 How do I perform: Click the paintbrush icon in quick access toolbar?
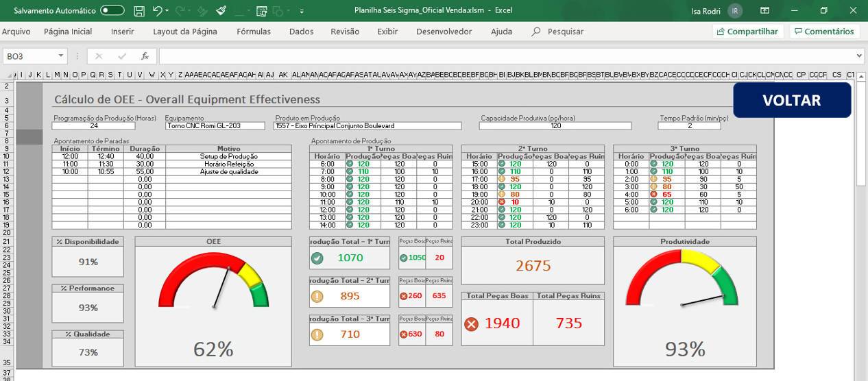(x=221, y=11)
